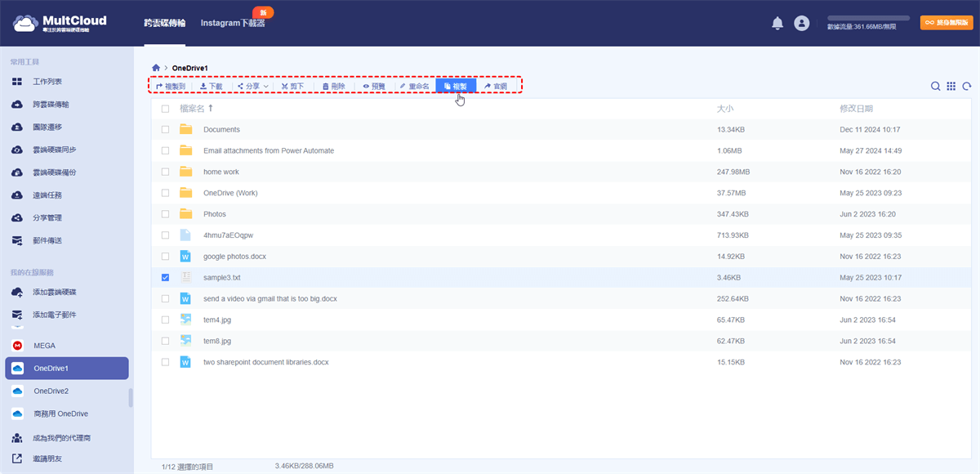Check the Documents folder checkbox
The width and height of the screenshot is (980, 474).
coord(165,129)
